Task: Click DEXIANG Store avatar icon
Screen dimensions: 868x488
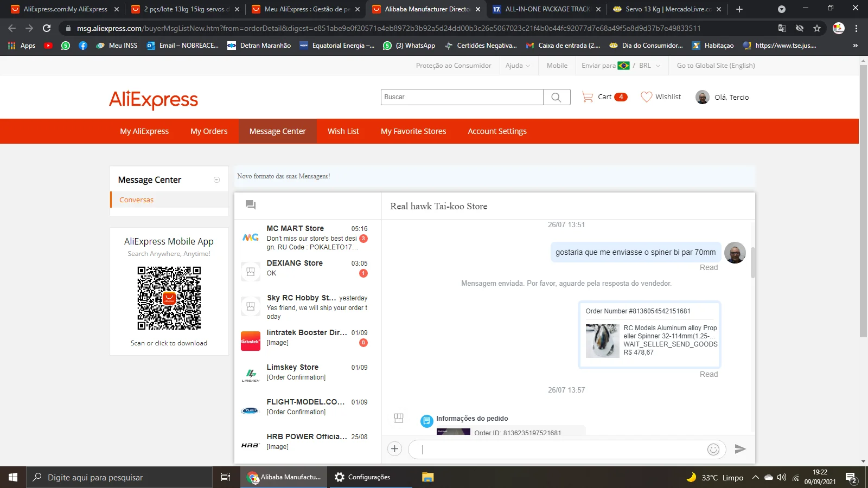Action: pyautogui.click(x=250, y=272)
